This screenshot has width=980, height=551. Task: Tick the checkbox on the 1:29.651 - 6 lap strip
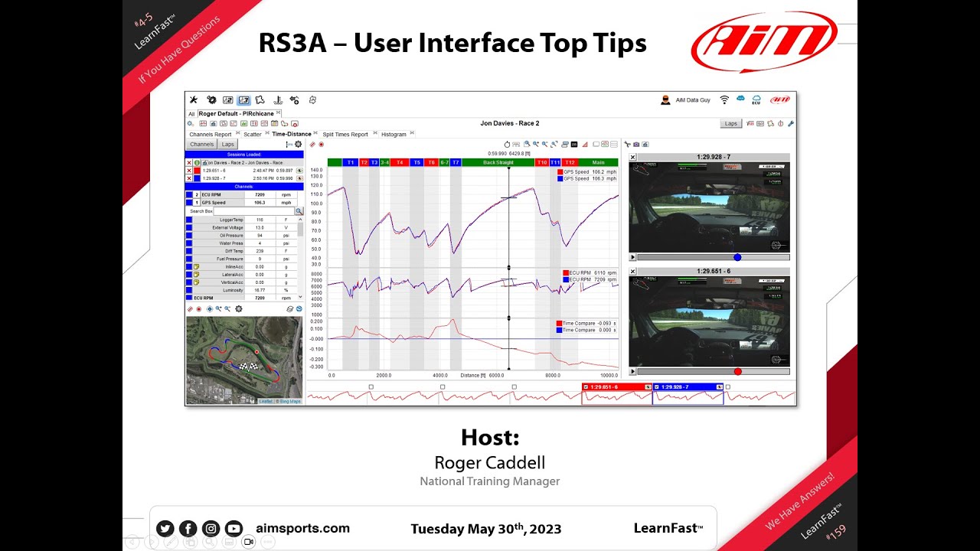(x=586, y=387)
